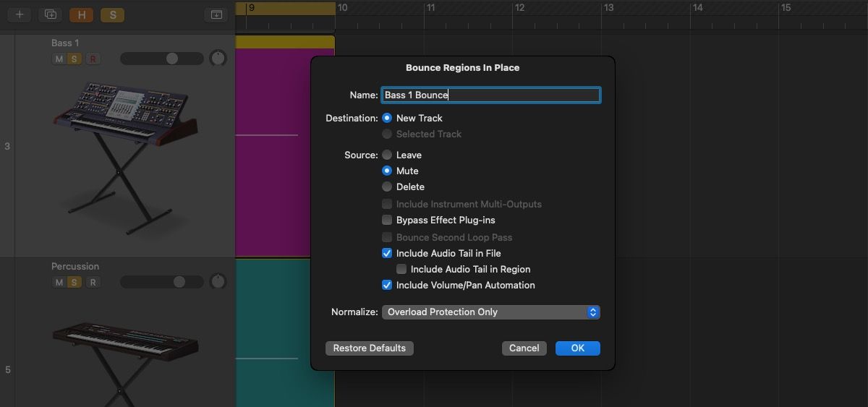Click the Percussion pan knob
Image resolution: width=868 pixels, height=407 pixels.
(x=218, y=282)
